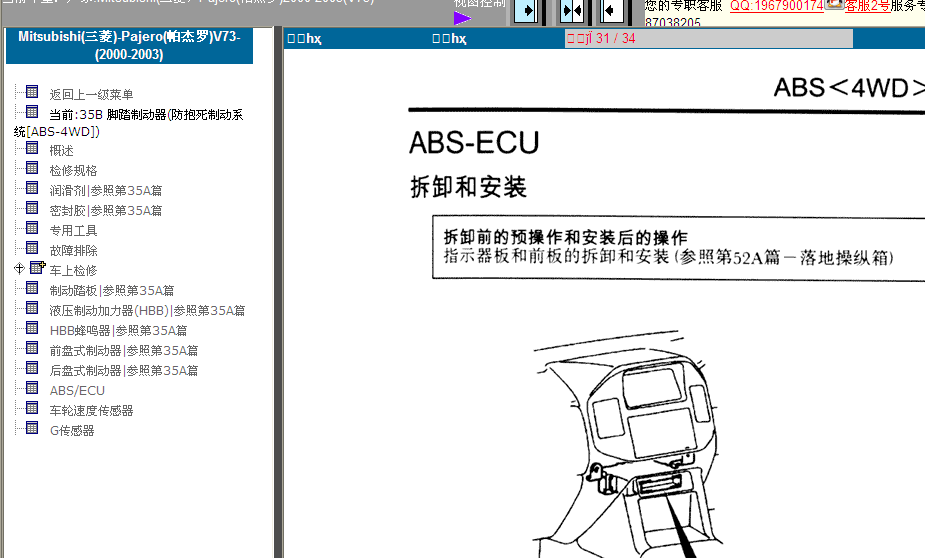Click the icon next to 当前:35B 脚踏制动器
The image size is (925, 558).
point(32,112)
